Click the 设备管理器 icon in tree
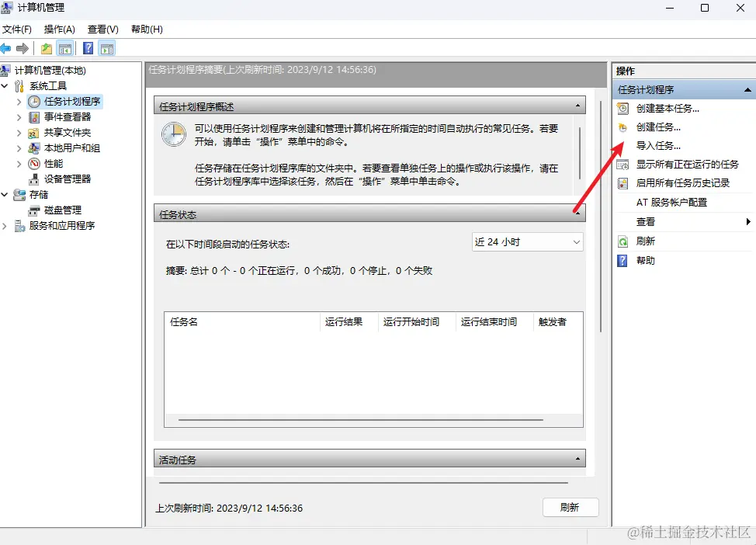This screenshot has height=545, width=756. coord(33,179)
